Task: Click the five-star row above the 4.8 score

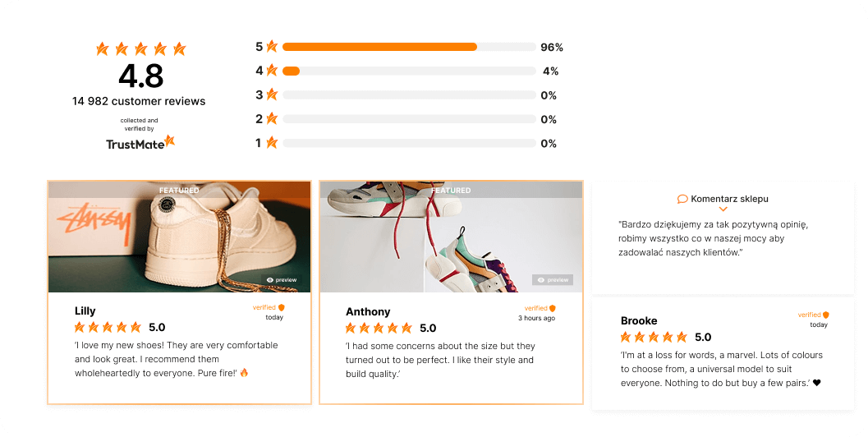Action: pyautogui.click(x=140, y=48)
